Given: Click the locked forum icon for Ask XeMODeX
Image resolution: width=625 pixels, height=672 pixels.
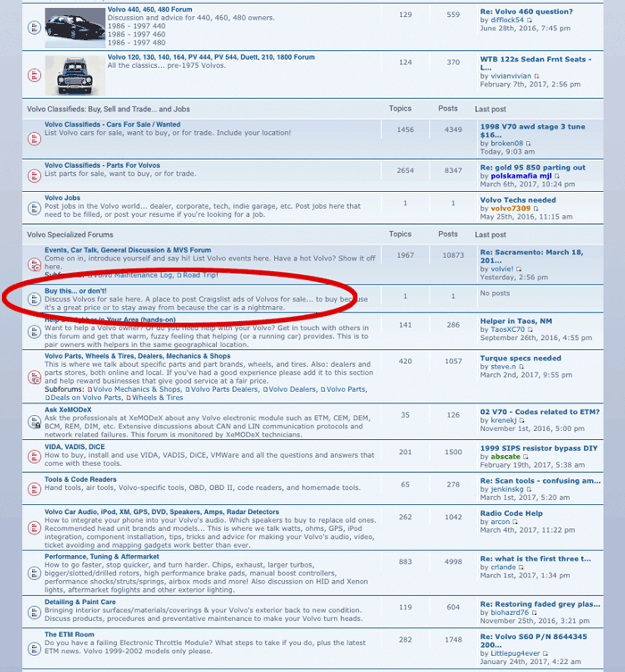Looking at the screenshot, I should click(x=34, y=422).
